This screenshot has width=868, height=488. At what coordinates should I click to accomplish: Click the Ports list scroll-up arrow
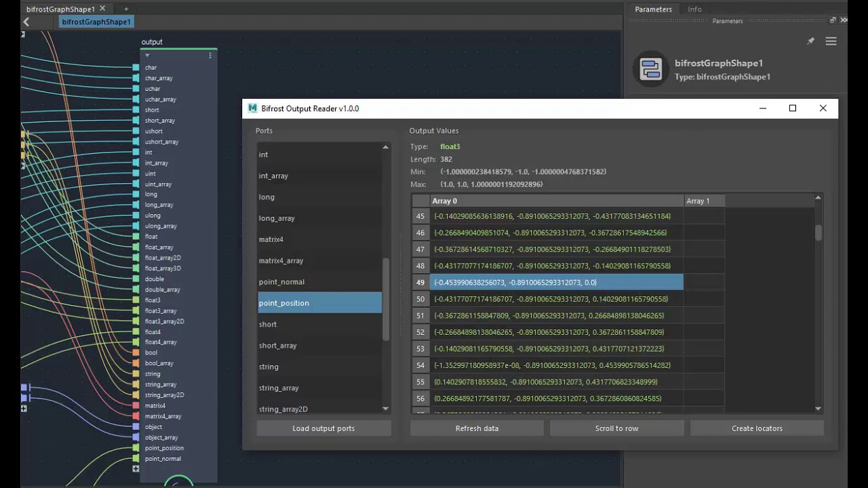tap(386, 147)
